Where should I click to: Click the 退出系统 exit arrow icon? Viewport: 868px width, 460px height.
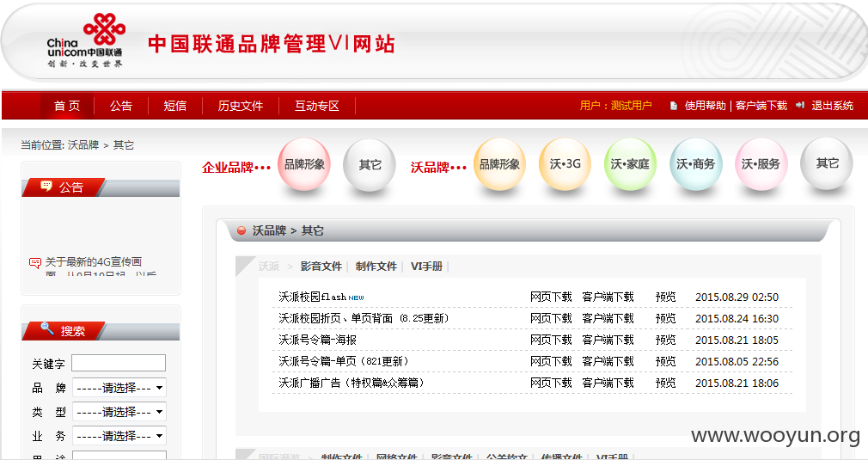pyautogui.click(x=800, y=105)
